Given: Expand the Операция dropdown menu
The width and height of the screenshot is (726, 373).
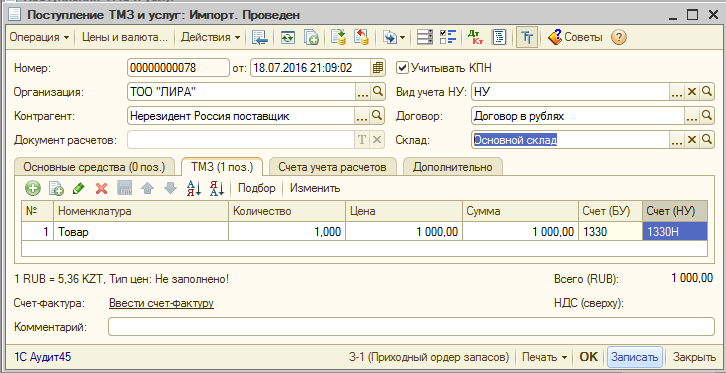Looking at the screenshot, I should click(x=39, y=37).
